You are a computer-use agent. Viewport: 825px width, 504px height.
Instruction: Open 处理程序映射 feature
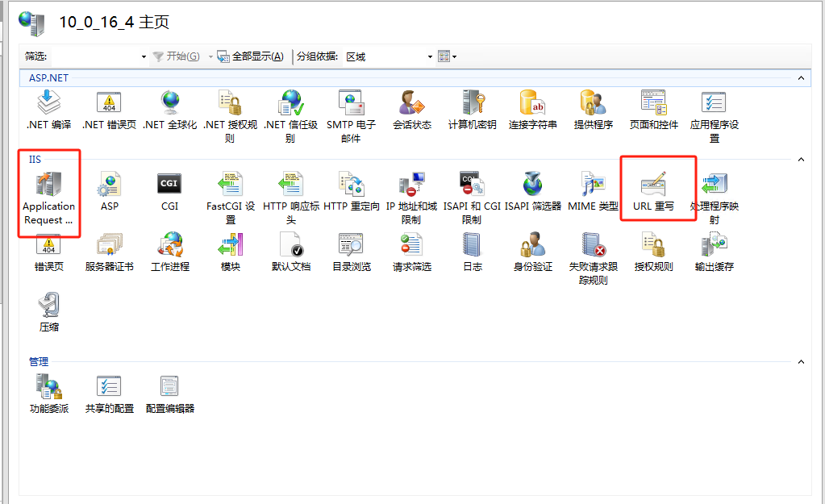pyautogui.click(x=714, y=198)
